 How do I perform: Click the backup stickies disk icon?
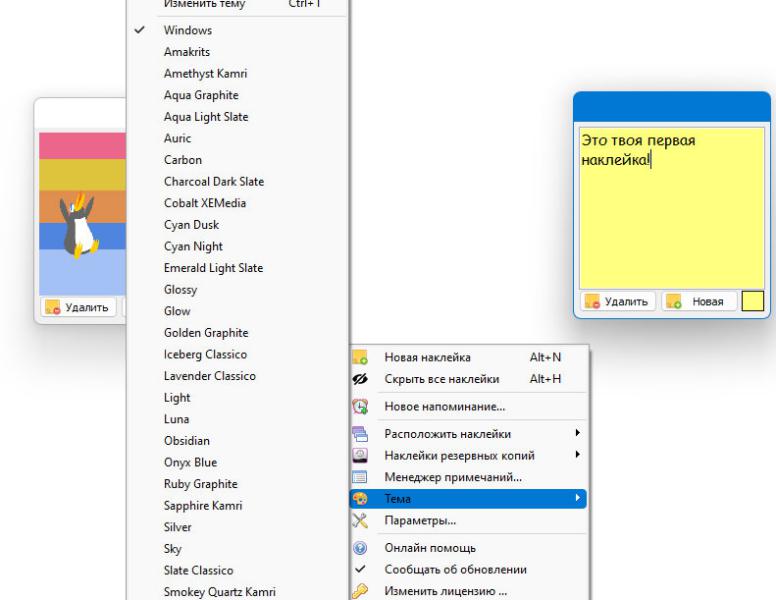(360, 455)
